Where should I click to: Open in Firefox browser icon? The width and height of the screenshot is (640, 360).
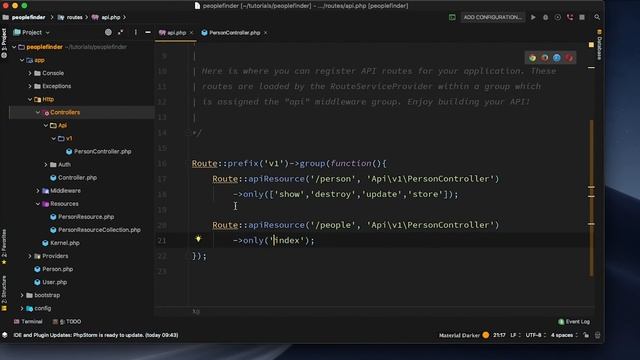click(545, 58)
